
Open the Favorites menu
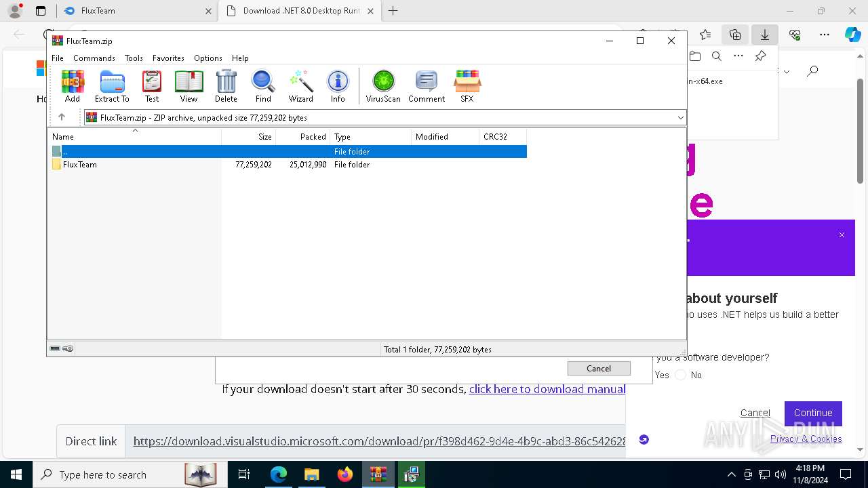(x=168, y=58)
